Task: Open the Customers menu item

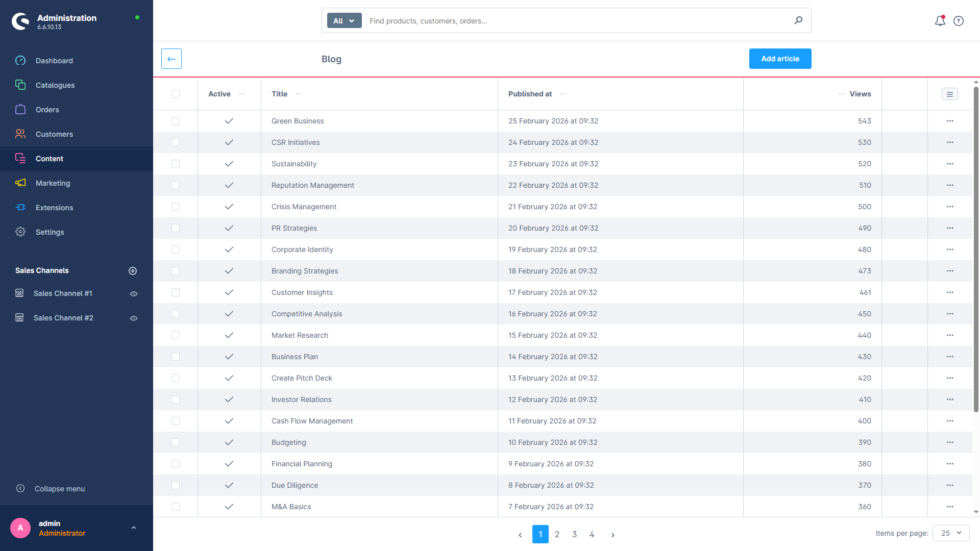Action: (x=77, y=134)
